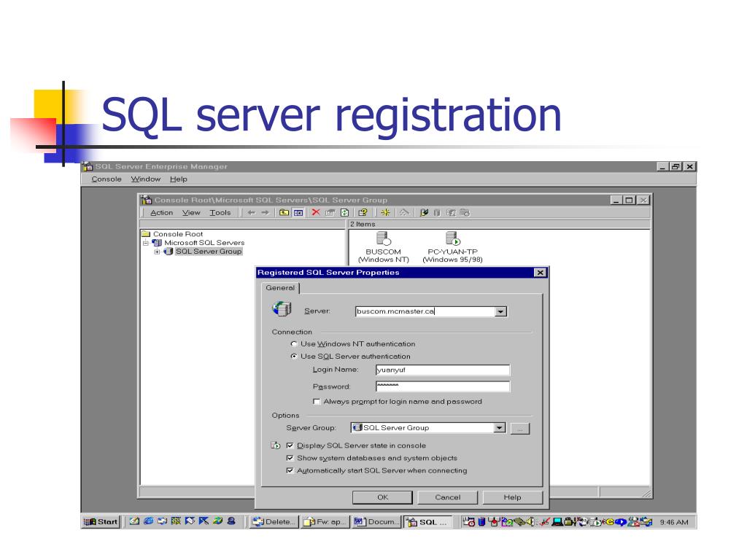Toggle the Show/Hide console tree icon
Screen dimensions: 747x560
tap(298, 212)
